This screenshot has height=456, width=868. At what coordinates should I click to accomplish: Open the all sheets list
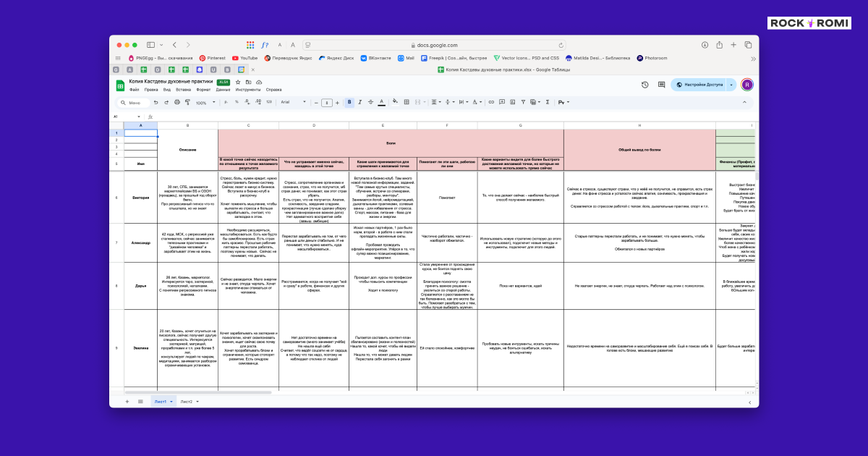click(x=140, y=401)
